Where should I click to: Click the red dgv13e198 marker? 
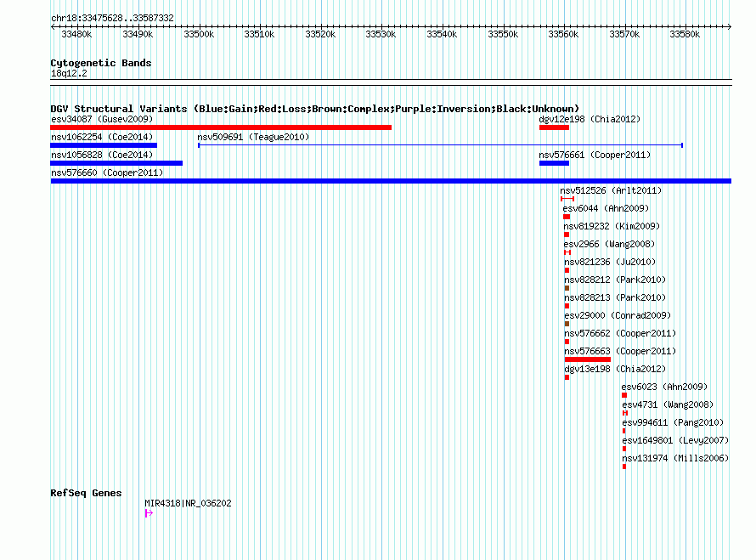click(567, 377)
